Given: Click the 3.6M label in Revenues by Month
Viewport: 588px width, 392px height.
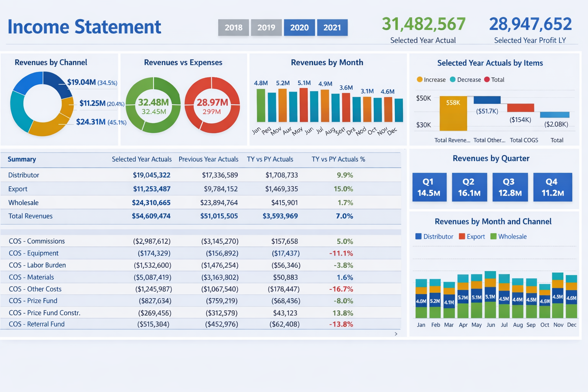Looking at the screenshot, I should point(346,88).
